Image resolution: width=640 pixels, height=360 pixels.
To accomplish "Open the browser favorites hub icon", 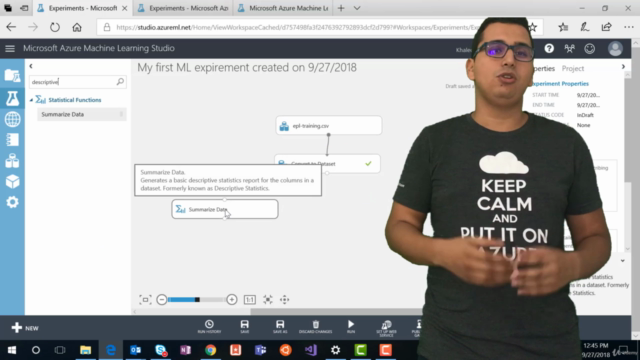I will 563,27.
